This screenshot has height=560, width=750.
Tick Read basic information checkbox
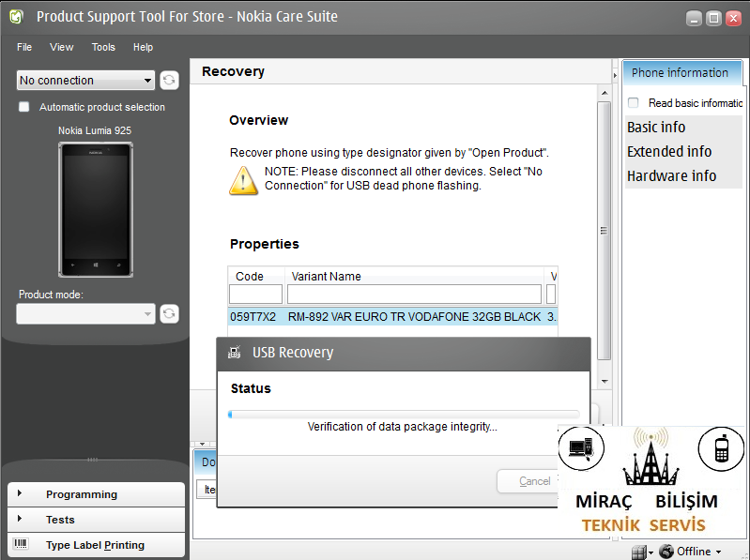[x=633, y=103]
